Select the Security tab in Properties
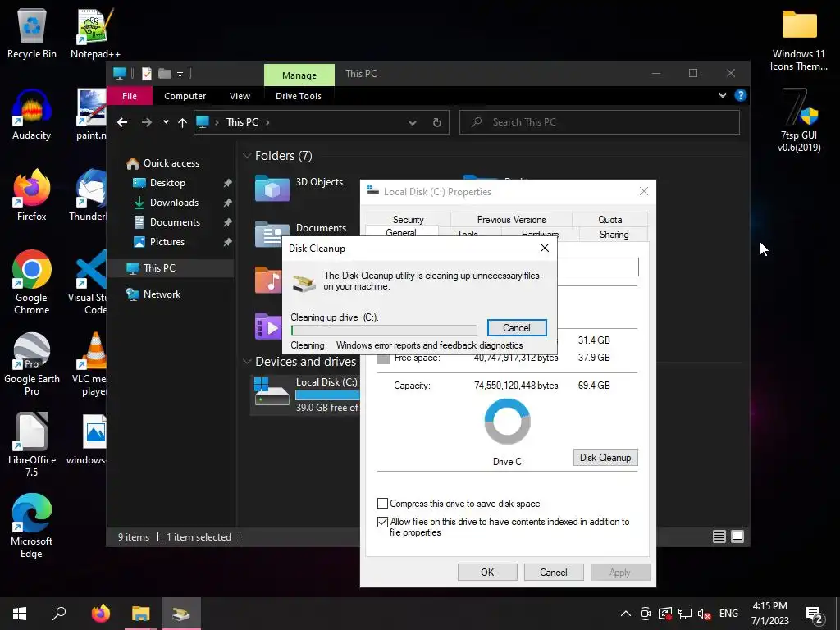This screenshot has height=630, width=840. (x=409, y=220)
